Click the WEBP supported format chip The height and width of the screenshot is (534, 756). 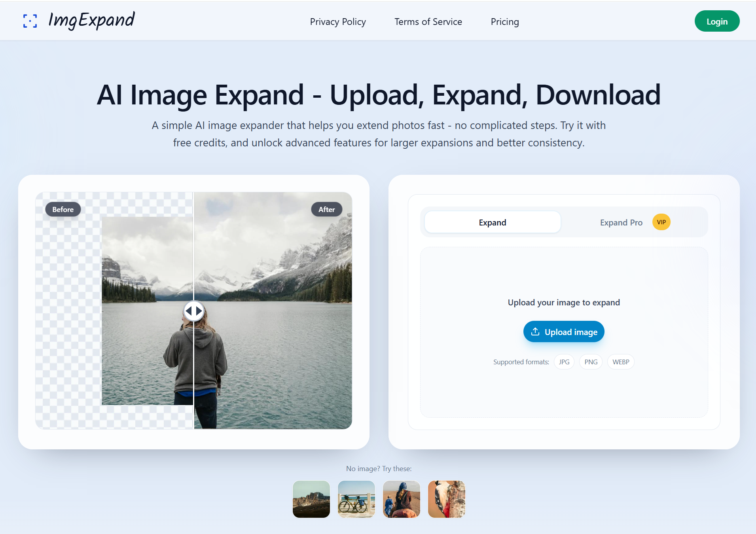click(x=620, y=362)
